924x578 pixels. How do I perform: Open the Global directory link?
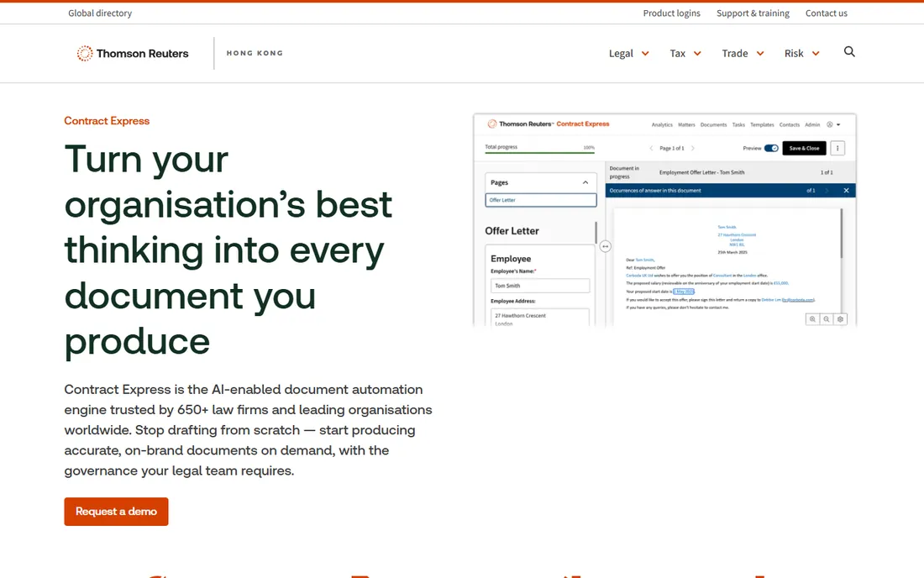click(x=100, y=13)
